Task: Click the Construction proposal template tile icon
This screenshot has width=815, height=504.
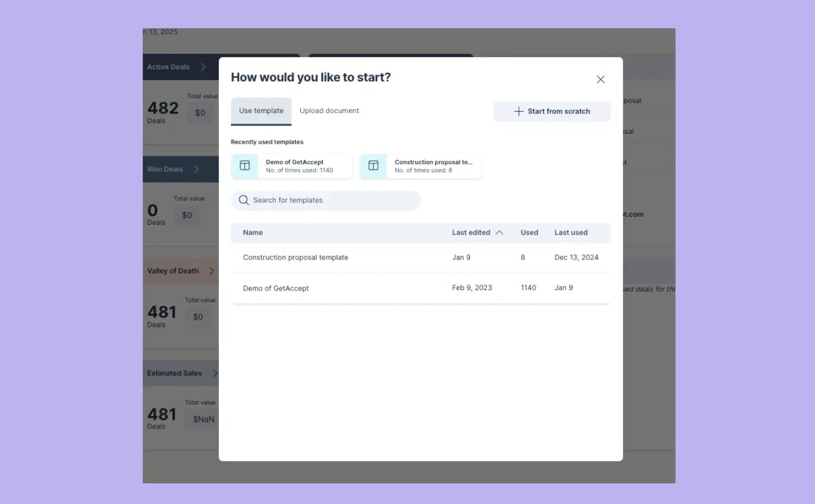Action: coord(373,166)
